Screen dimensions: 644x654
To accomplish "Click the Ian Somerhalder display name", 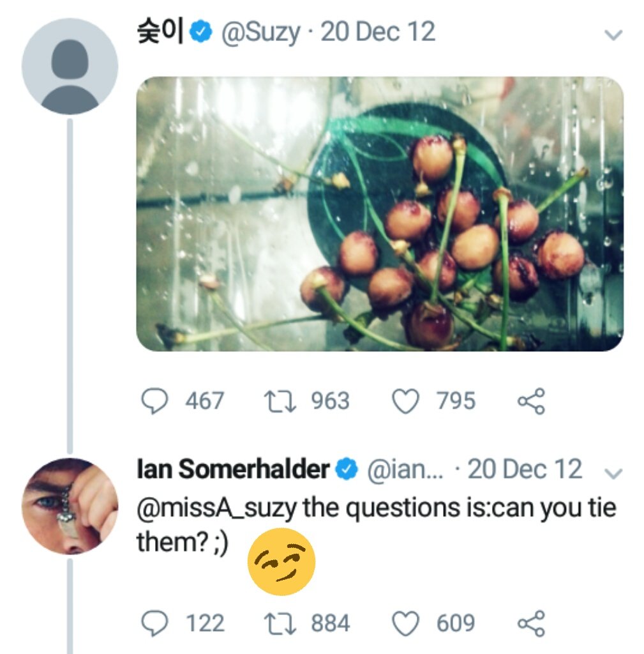I will click(233, 470).
